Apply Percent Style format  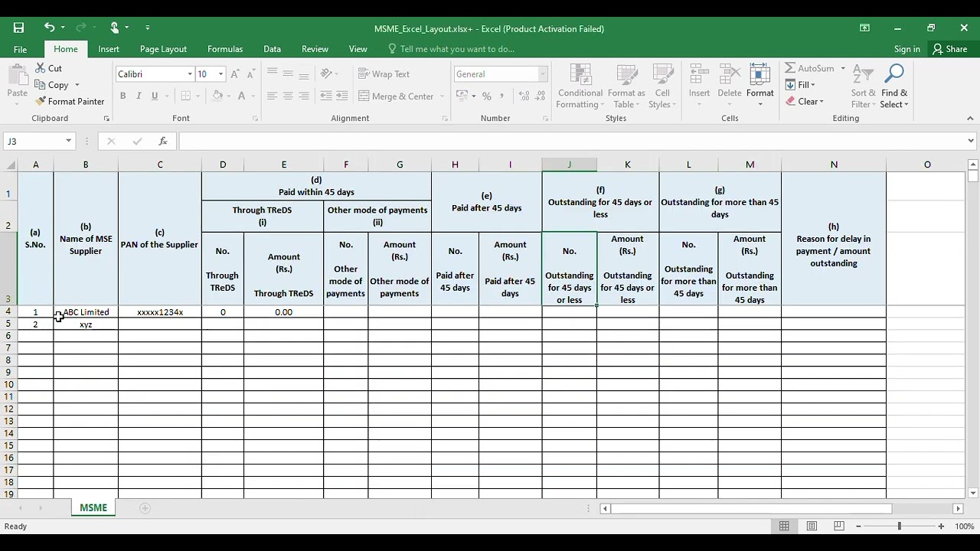pos(486,96)
